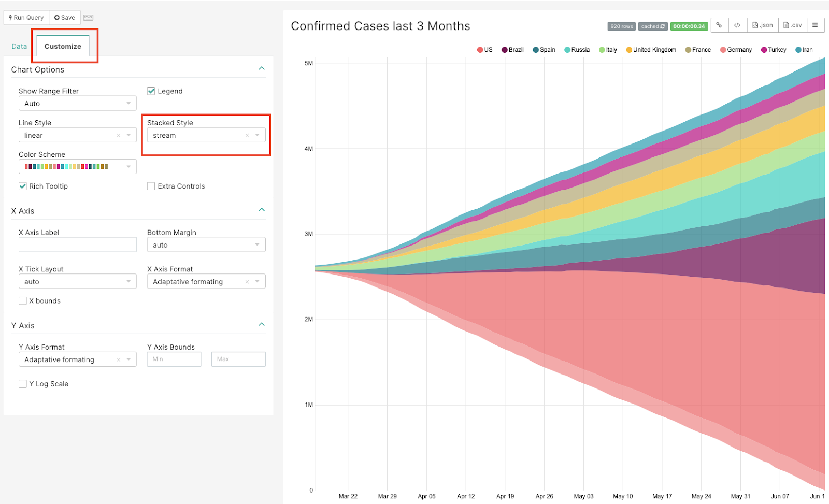The width and height of the screenshot is (829, 504).
Task: Click the X Axis Label input field
Action: pyautogui.click(x=77, y=245)
